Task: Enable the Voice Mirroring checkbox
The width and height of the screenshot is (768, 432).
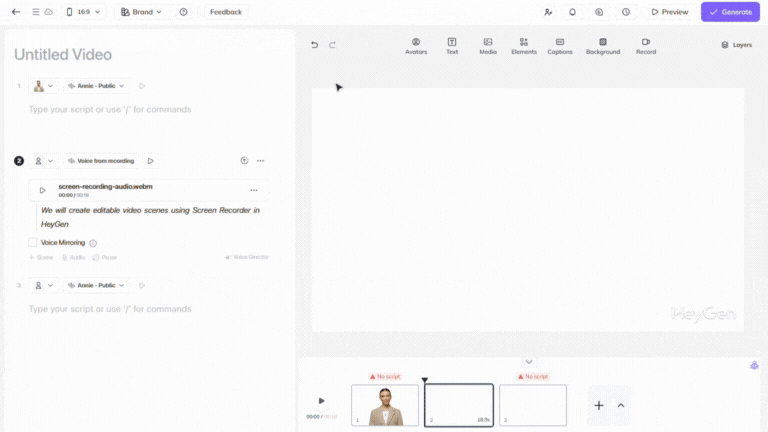Action: point(32,242)
